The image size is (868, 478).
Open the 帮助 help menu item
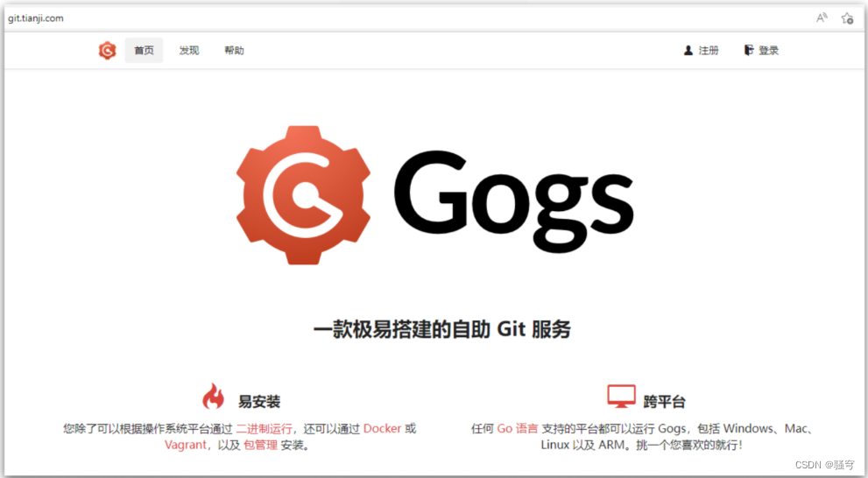click(234, 51)
